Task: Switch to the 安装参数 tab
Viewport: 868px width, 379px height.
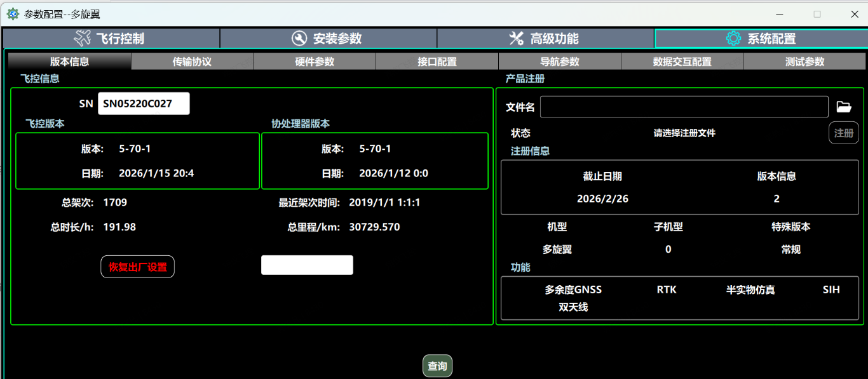Action: pyautogui.click(x=329, y=38)
